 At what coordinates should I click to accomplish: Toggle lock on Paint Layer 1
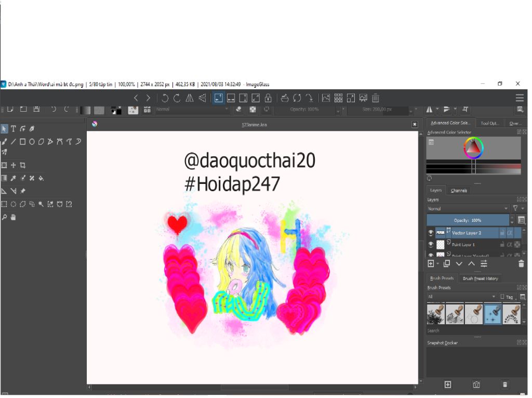pos(503,245)
